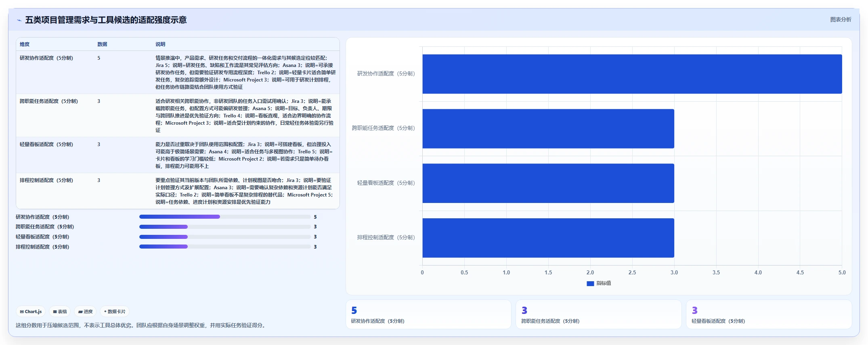Click x-axis tick label 2.5
The height and width of the screenshot is (345, 868).
(x=632, y=273)
